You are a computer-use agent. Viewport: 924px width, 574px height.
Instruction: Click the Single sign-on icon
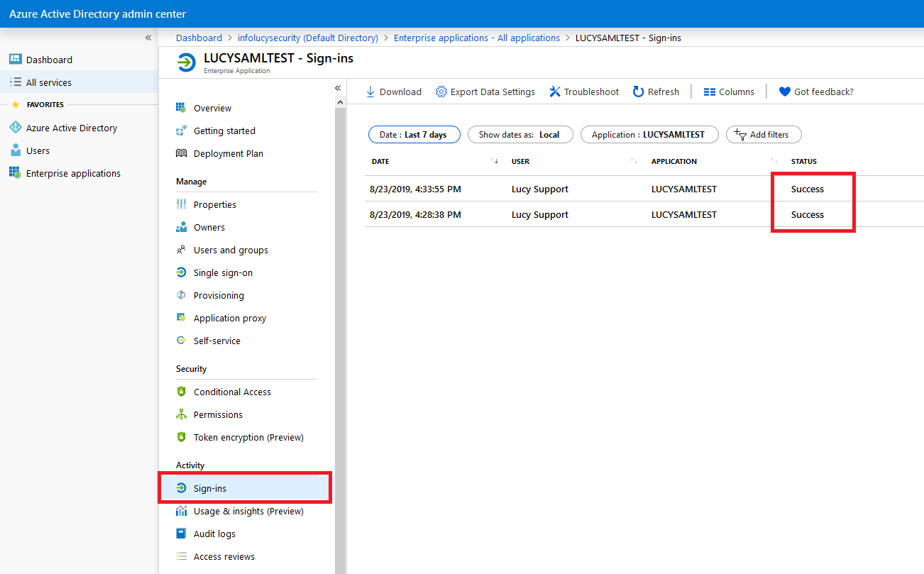click(181, 272)
